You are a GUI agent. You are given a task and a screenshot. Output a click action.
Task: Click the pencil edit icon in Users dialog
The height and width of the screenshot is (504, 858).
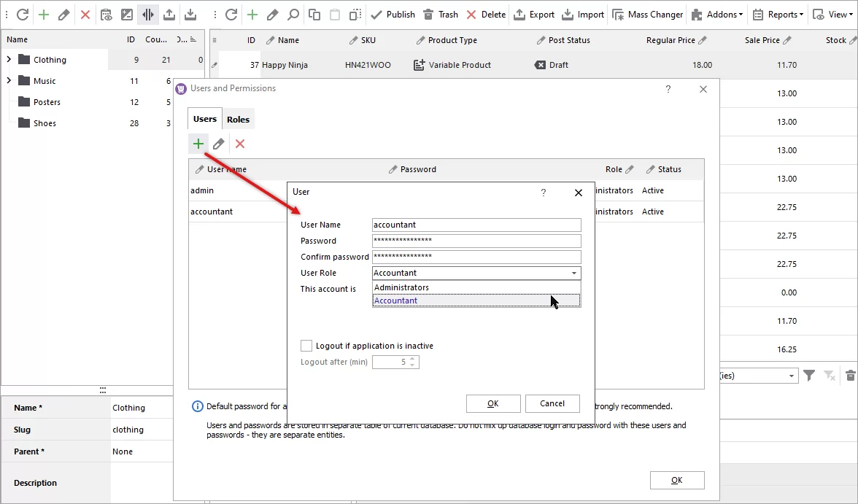(x=218, y=143)
